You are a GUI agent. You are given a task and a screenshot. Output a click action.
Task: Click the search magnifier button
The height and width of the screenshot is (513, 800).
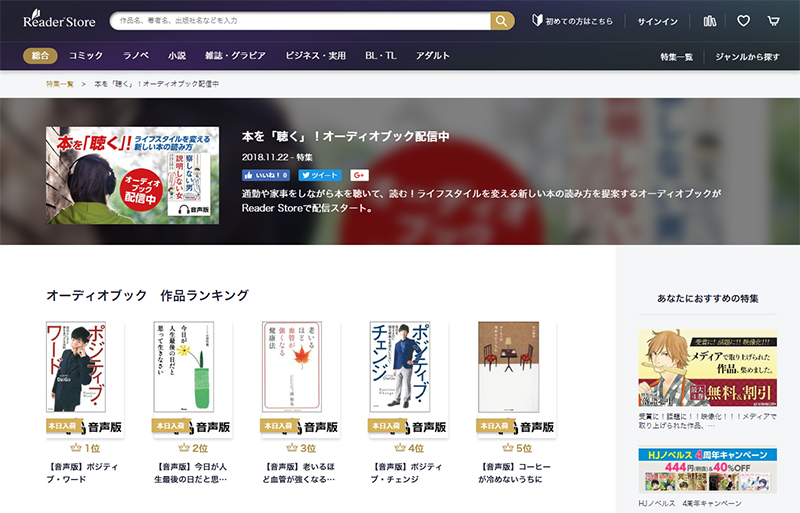(502, 21)
